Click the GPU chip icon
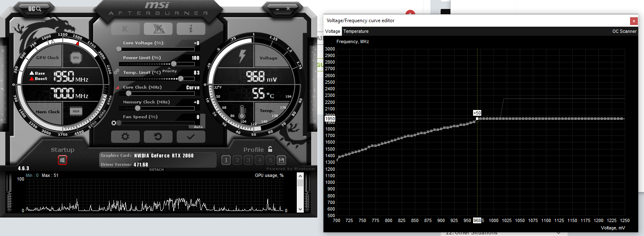The height and width of the screenshot is (236, 644). click(76, 58)
